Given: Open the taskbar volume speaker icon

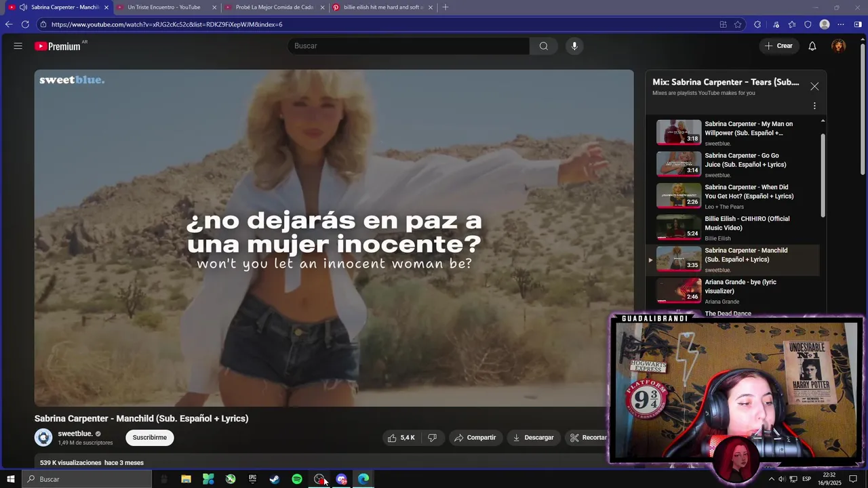Looking at the screenshot, I should point(782,479).
